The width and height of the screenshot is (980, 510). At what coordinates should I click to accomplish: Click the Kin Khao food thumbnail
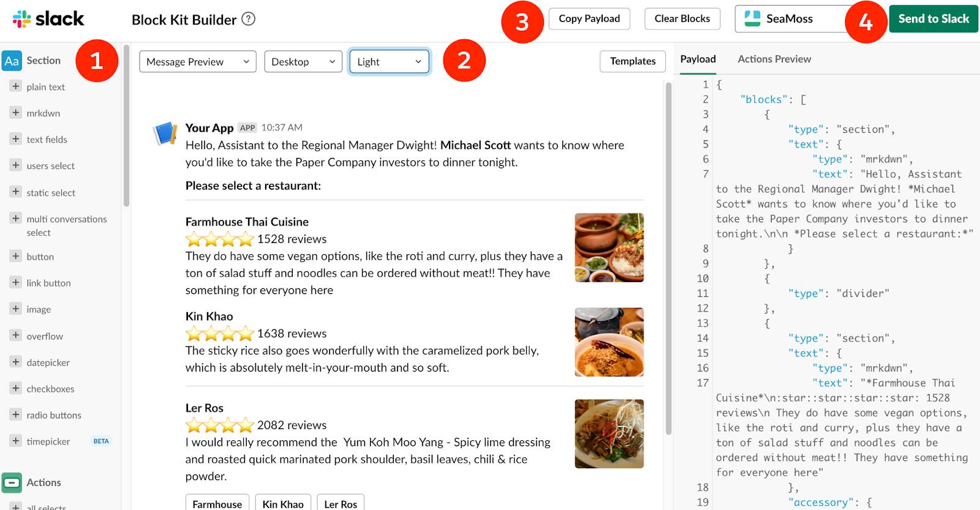609,342
